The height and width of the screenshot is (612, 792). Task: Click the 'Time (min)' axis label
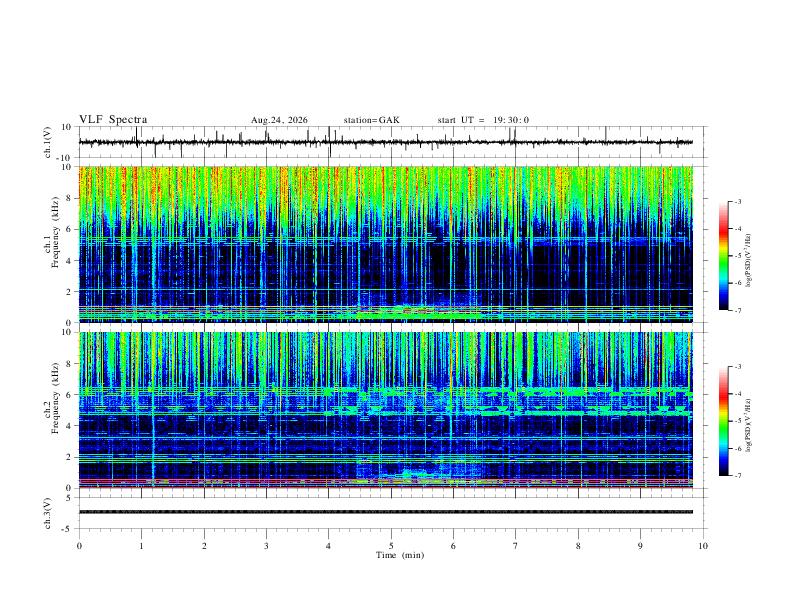pyautogui.click(x=400, y=555)
